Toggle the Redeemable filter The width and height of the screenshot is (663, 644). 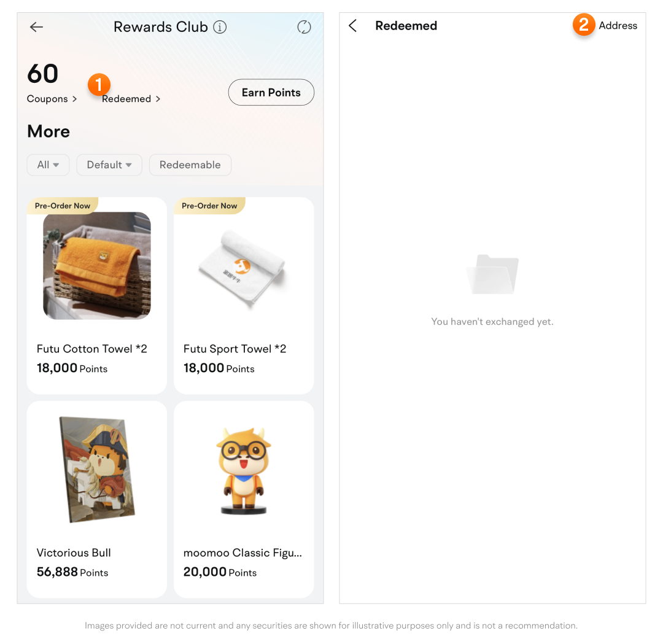(x=190, y=165)
